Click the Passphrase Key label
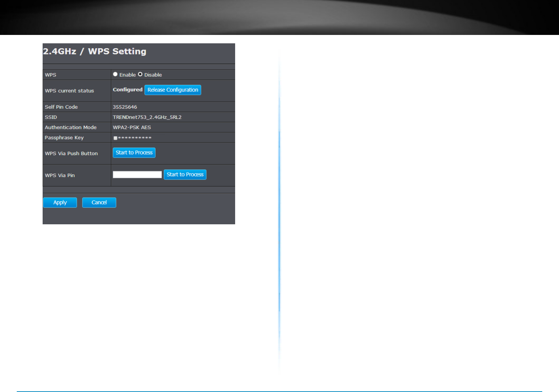This screenshot has height=392, width=559. 64,138
